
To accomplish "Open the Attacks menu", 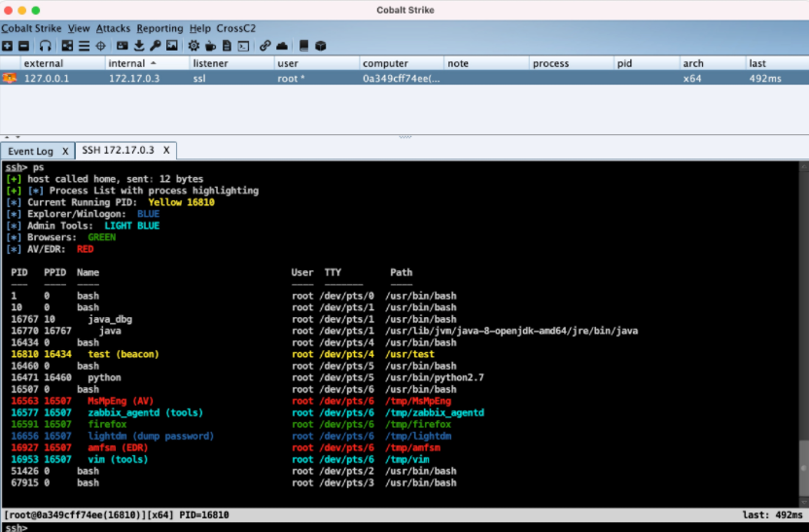I will pos(113,28).
